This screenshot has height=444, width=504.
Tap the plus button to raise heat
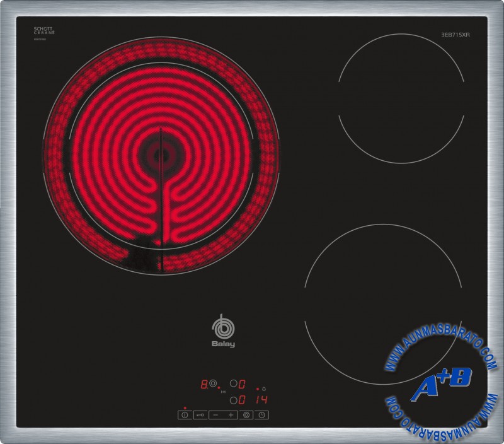click(x=231, y=415)
